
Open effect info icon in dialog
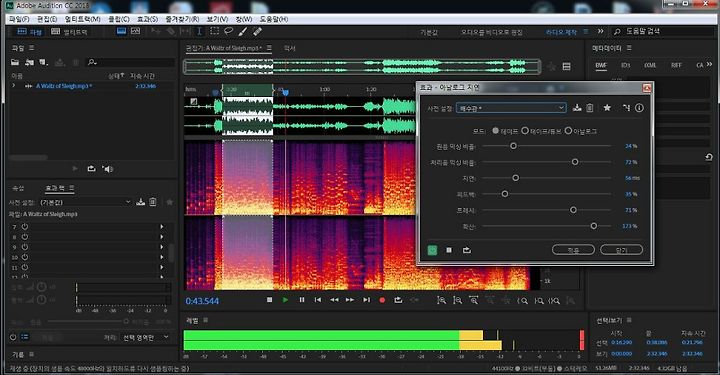[x=639, y=107]
